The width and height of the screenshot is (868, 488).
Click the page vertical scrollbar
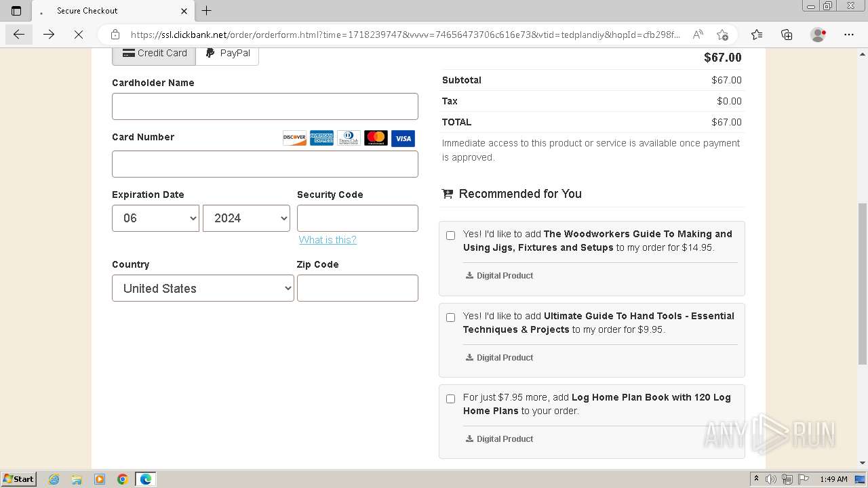(863, 284)
